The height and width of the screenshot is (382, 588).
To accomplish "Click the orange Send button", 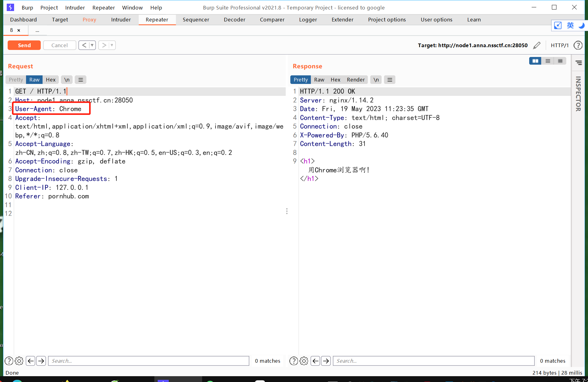I will 24,45.
